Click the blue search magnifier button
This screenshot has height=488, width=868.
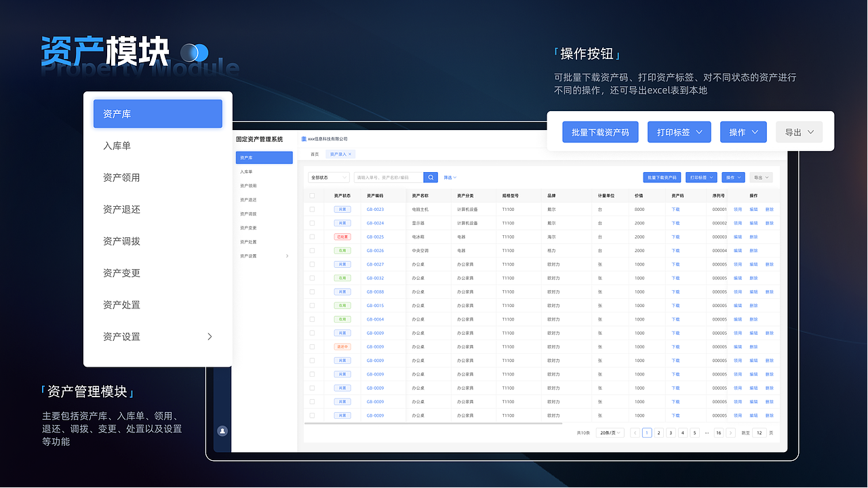(x=431, y=178)
